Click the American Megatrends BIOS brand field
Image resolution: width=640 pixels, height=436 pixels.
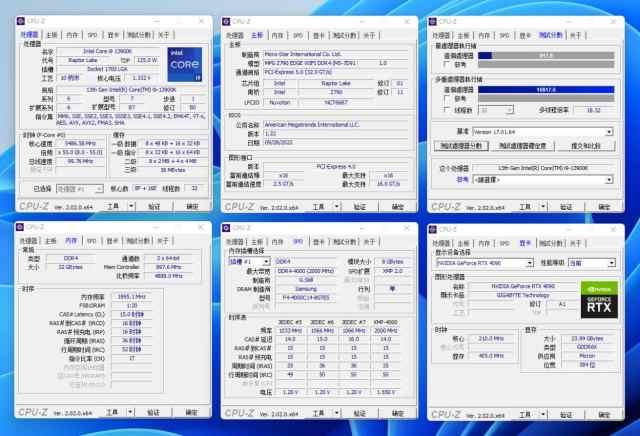click(x=336, y=125)
